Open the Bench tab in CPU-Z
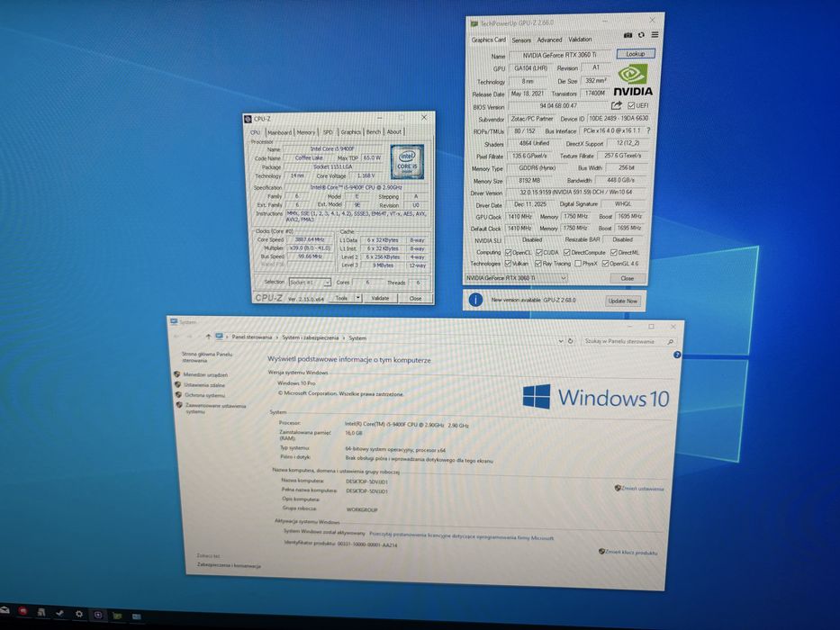This screenshot has height=630, width=840. point(374,131)
